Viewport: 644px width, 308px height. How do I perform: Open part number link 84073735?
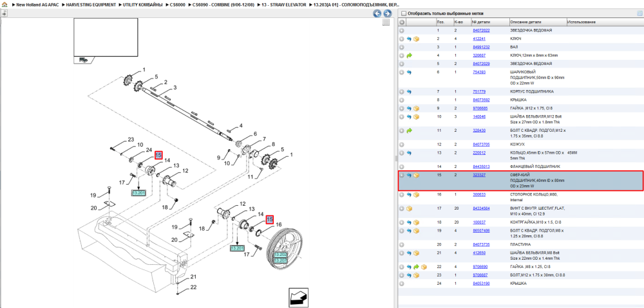(481, 244)
